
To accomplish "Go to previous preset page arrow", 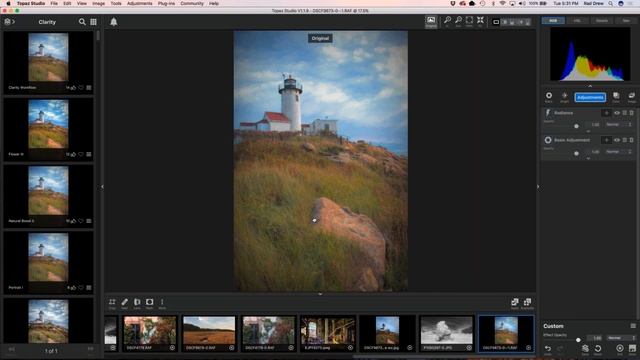I will [x=11, y=349].
